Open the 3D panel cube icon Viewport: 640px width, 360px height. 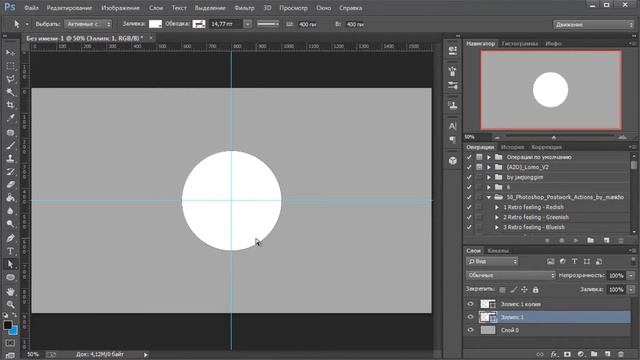click(453, 161)
